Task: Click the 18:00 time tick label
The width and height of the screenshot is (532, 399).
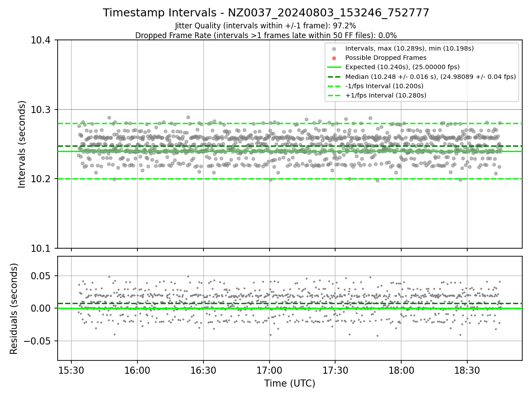Action: click(401, 370)
